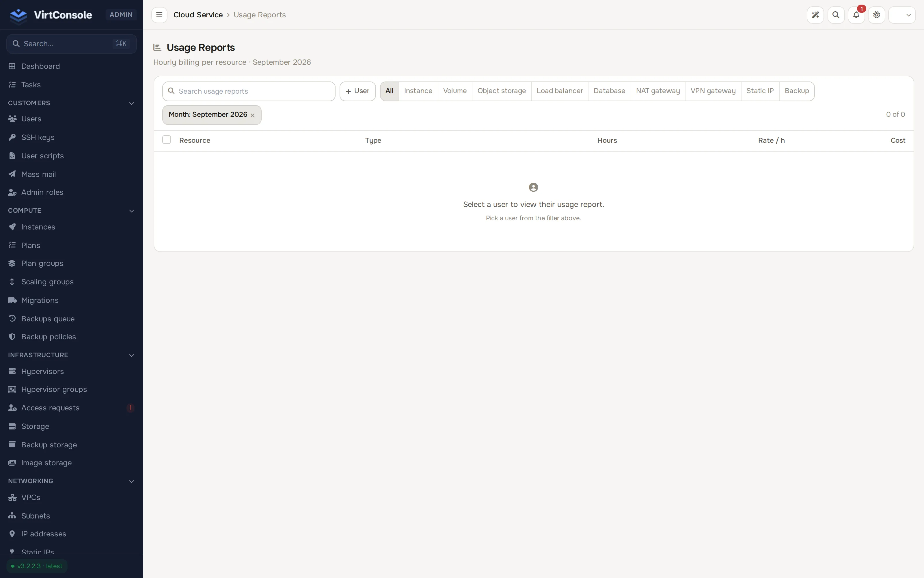The image size is (924, 578).
Task: Open the account dropdown at top right
Action: coord(902,15)
